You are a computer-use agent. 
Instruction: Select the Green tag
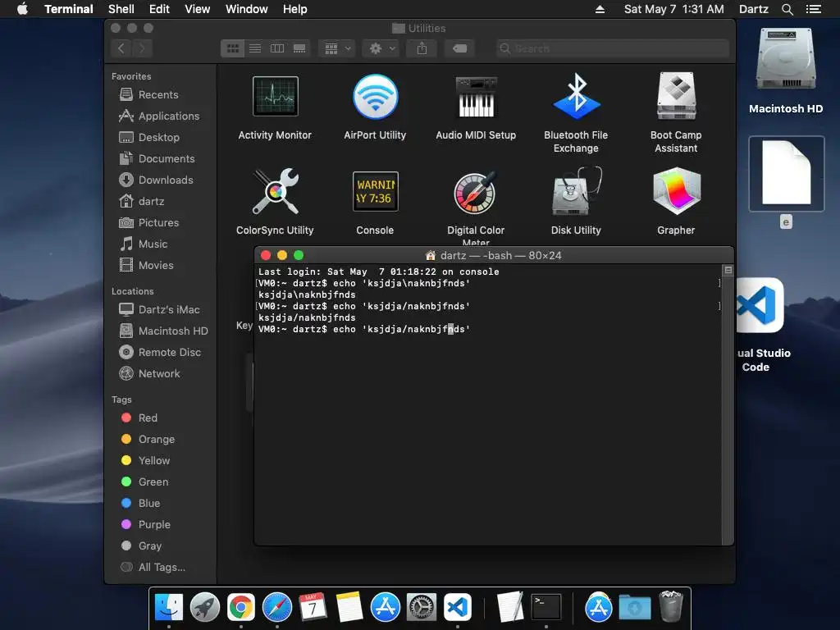pyautogui.click(x=144, y=482)
